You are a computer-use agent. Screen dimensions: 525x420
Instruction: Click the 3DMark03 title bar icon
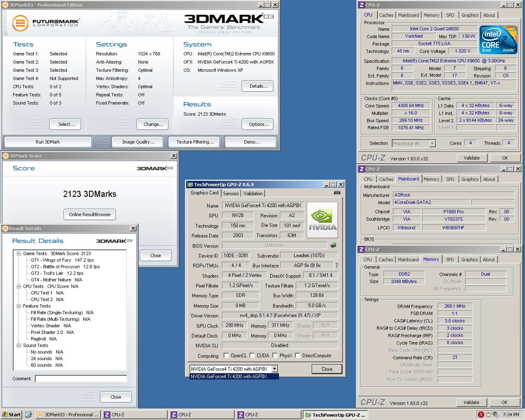pos(6,5)
